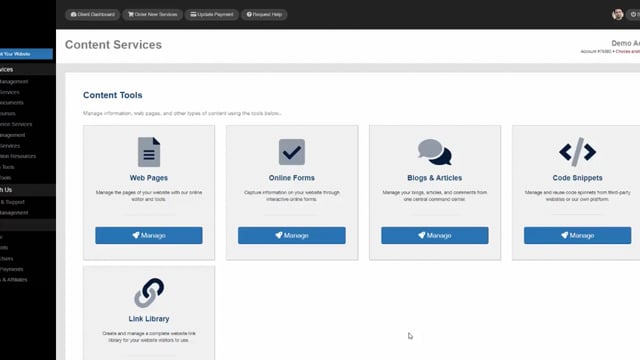The height and width of the screenshot is (360, 640).
Task: Click the Online Forms checkmark icon
Action: pos(291,152)
